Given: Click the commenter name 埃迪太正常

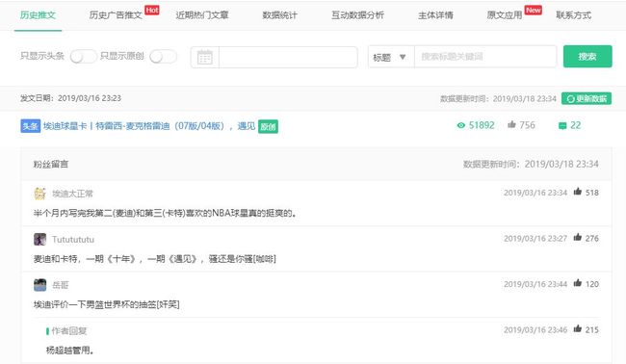Looking at the screenshot, I should click(x=72, y=194).
